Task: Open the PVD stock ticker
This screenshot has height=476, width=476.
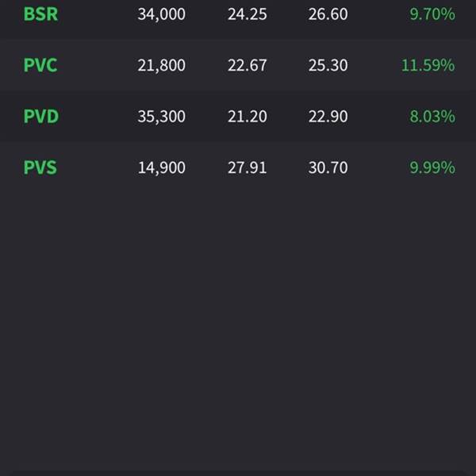Action: [x=41, y=117]
